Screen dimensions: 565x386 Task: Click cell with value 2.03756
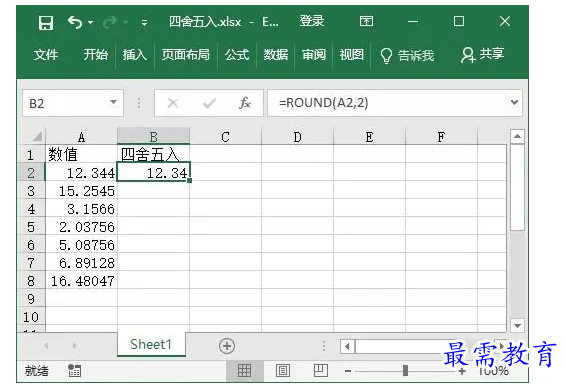click(x=81, y=227)
